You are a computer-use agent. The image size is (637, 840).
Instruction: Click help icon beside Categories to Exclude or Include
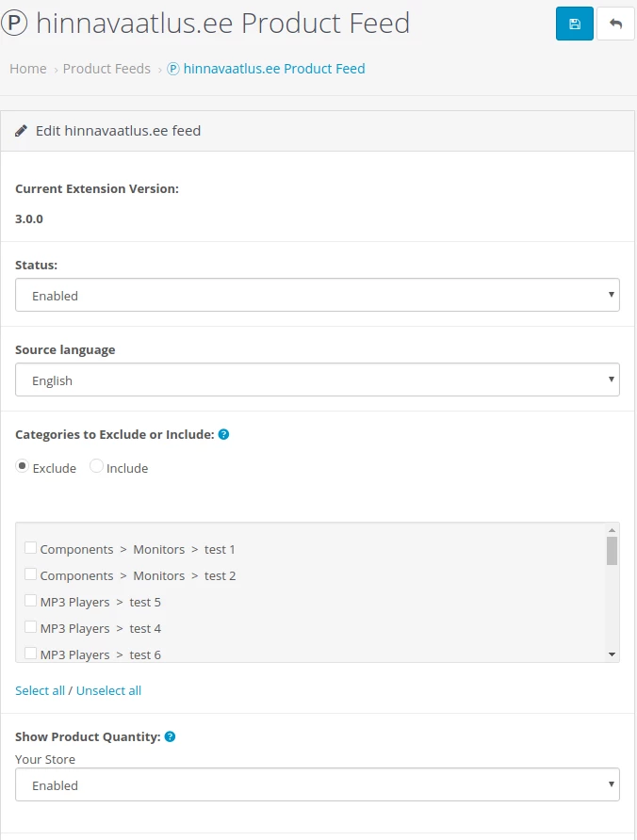(223, 435)
